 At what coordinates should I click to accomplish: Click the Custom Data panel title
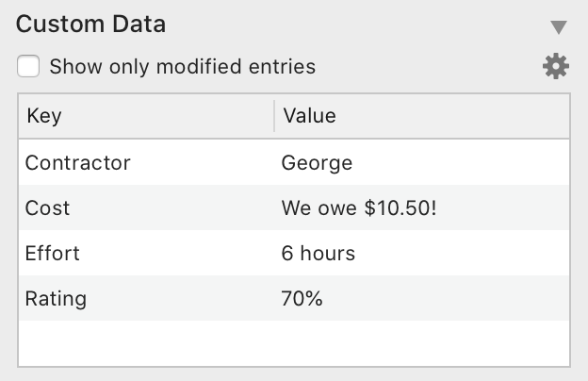tap(90, 25)
